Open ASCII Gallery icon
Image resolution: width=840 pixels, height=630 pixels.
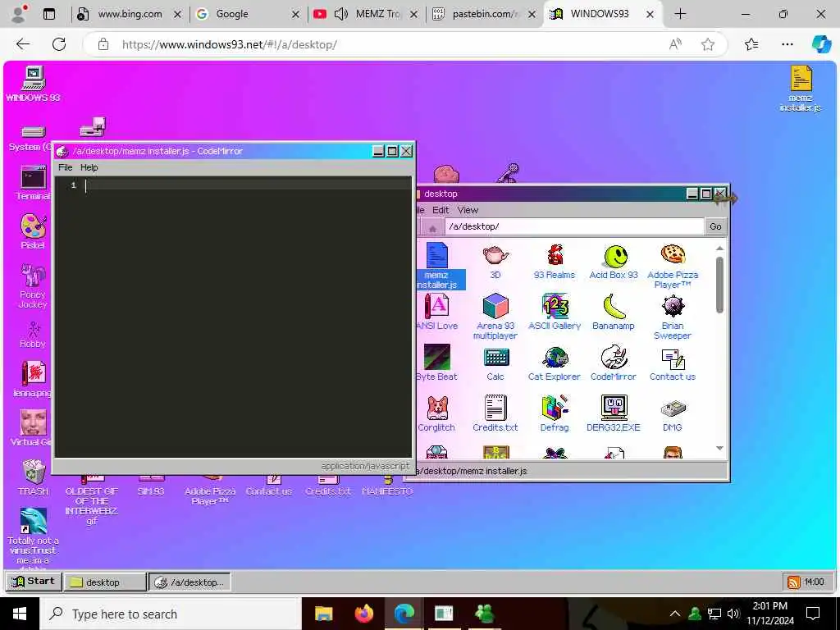(555, 313)
